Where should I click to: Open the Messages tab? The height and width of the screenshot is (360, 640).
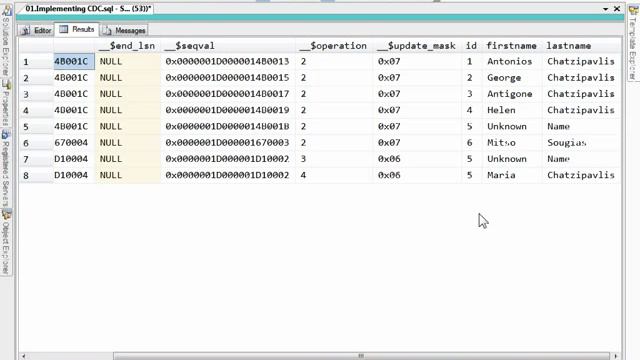tap(124, 30)
